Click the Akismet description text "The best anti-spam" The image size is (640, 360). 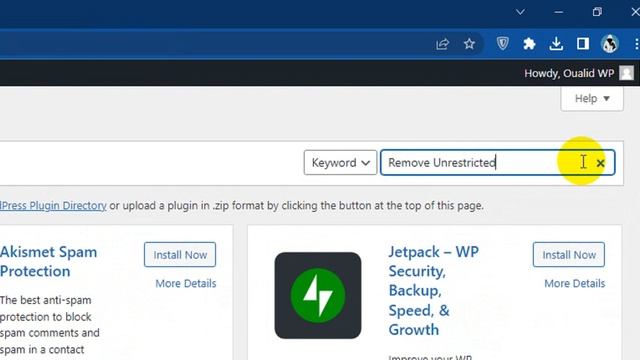pos(46,300)
